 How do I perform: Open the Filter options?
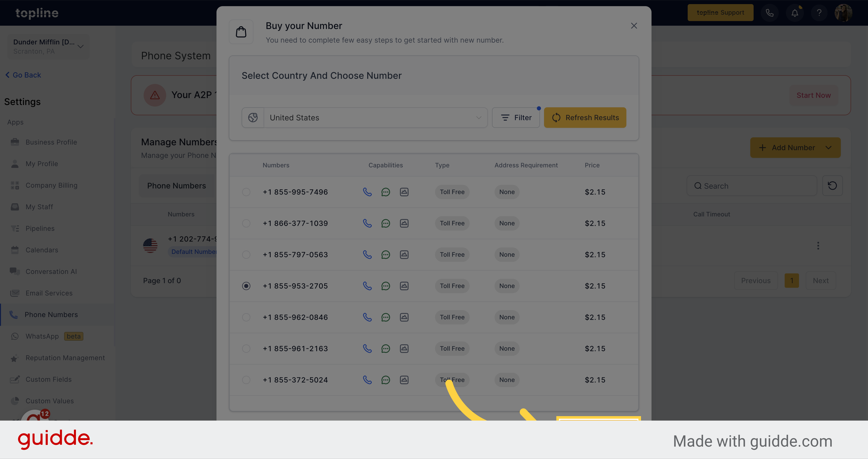516,117
